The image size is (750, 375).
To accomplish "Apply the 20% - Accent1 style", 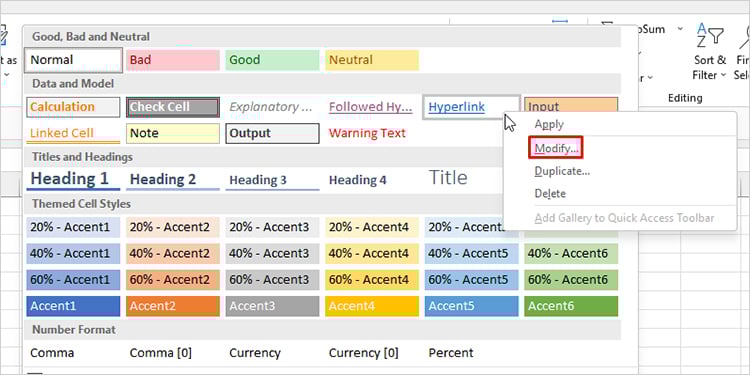I will (73, 227).
